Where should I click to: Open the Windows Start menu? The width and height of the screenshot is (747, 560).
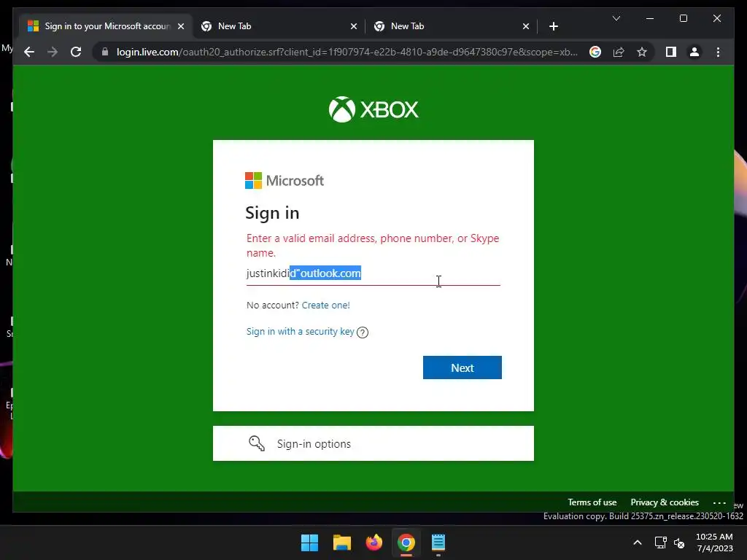309,542
